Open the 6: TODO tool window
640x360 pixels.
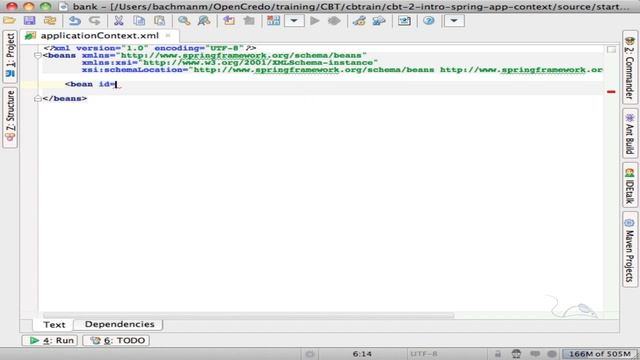point(116,340)
